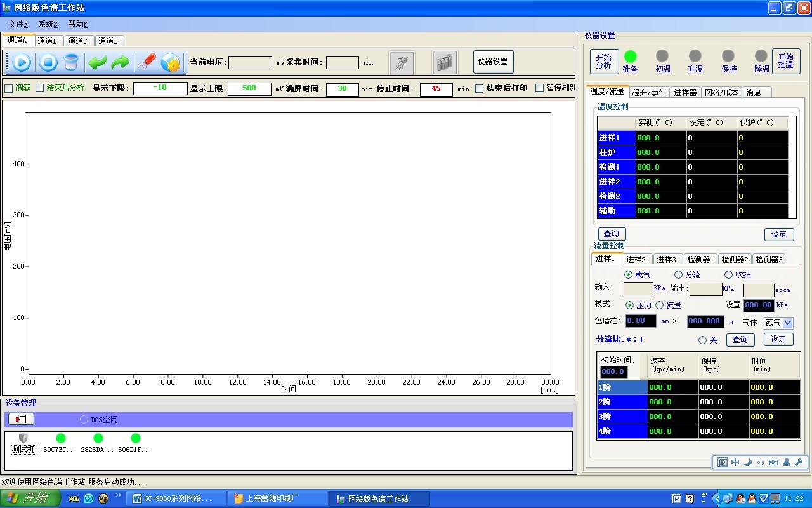Click the blue play (start acquisition) icon
The height and width of the screenshot is (508, 812).
point(21,62)
